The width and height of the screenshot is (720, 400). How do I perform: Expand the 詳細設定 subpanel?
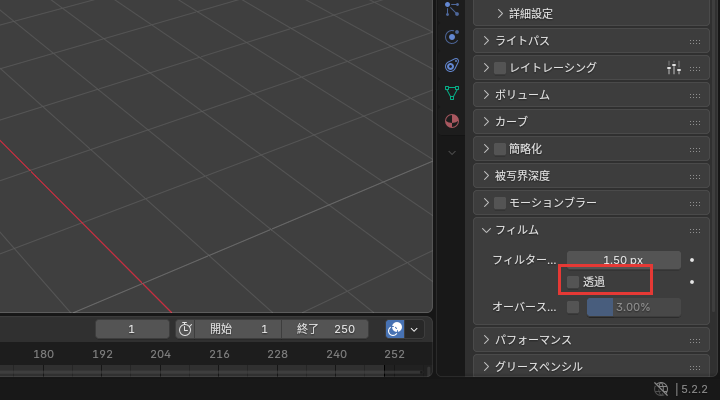[501, 14]
